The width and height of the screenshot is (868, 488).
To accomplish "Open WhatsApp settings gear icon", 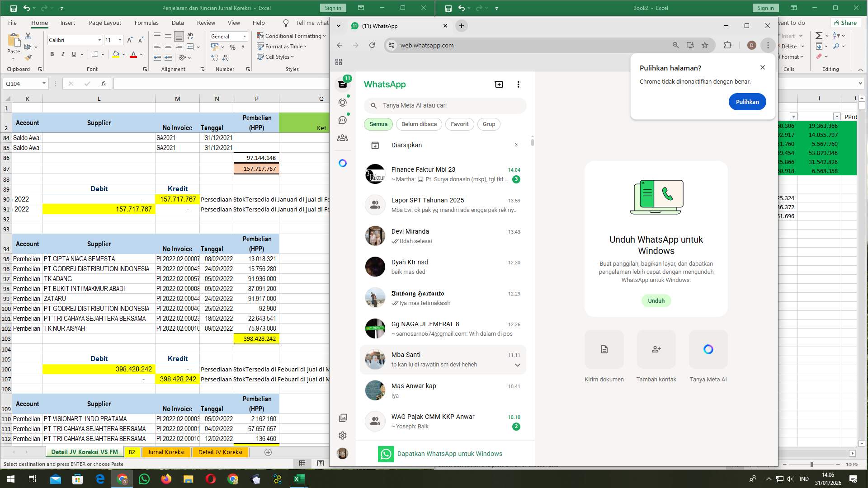I will 343,435.
